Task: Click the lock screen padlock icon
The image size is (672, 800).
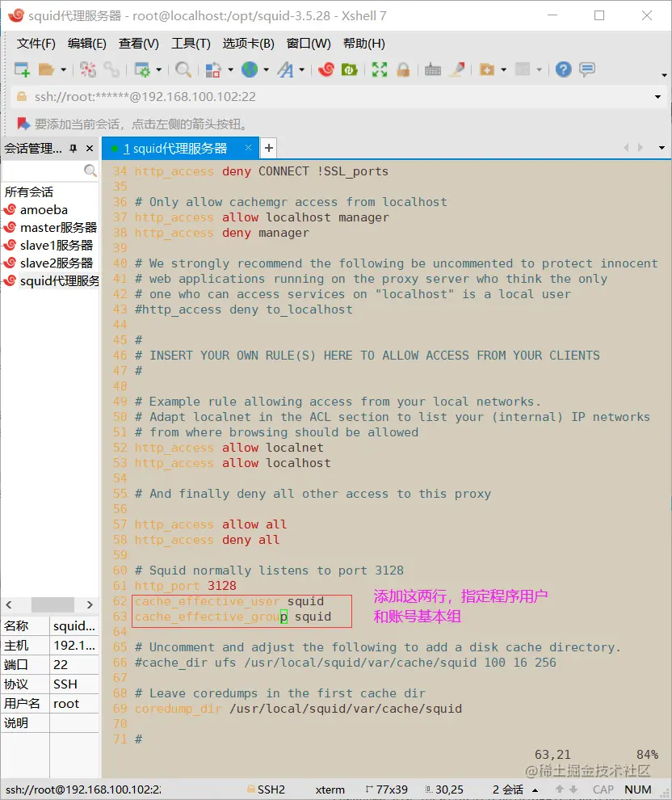Action: [403, 69]
